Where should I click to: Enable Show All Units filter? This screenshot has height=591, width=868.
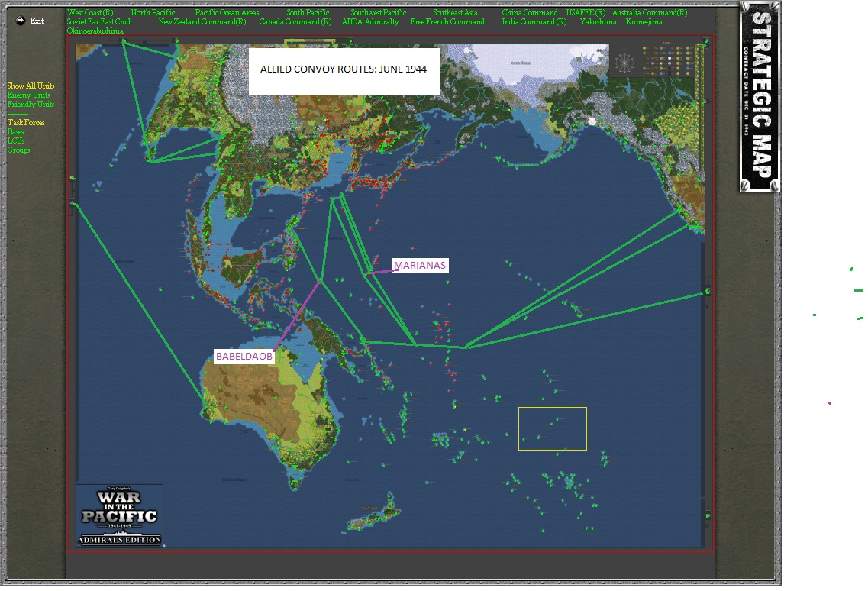click(x=31, y=86)
